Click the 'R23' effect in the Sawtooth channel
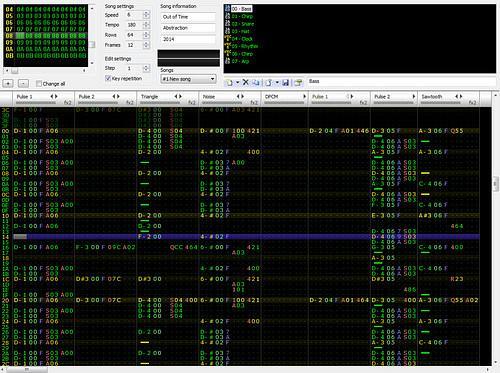The height and width of the screenshot is (373, 500). (x=457, y=279)
